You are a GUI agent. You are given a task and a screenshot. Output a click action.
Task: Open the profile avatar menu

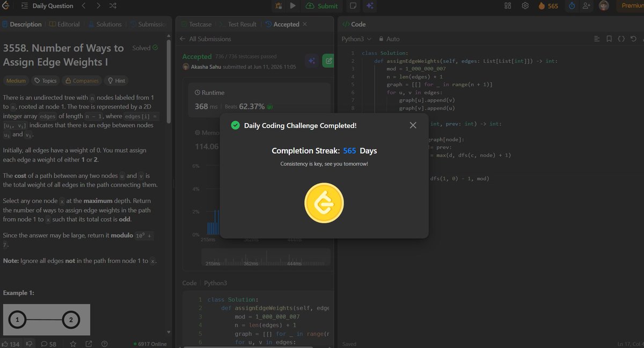tap(604, 6)
